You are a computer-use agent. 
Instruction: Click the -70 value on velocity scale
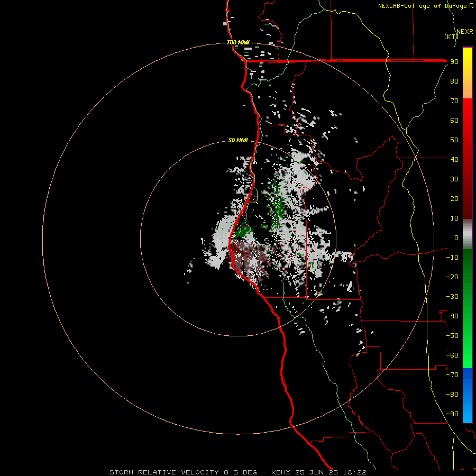(452, 375)
